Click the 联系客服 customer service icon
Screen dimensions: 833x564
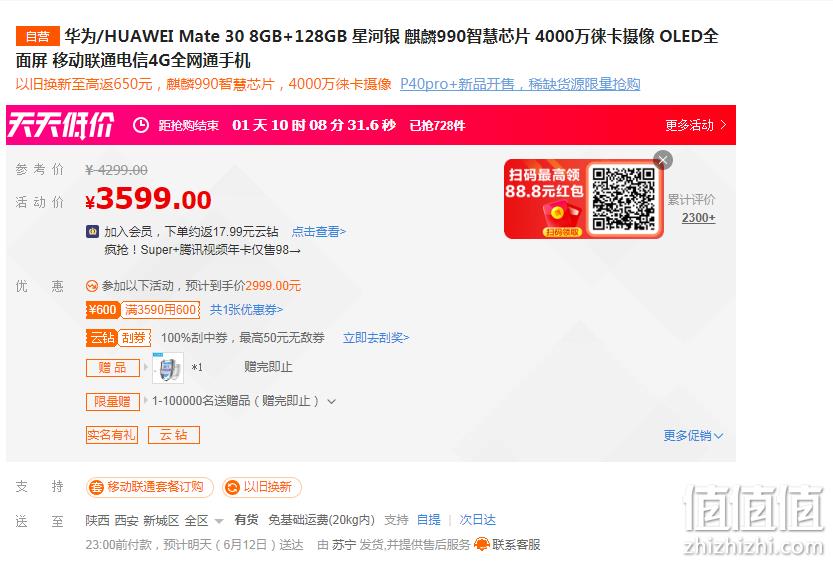481,544
